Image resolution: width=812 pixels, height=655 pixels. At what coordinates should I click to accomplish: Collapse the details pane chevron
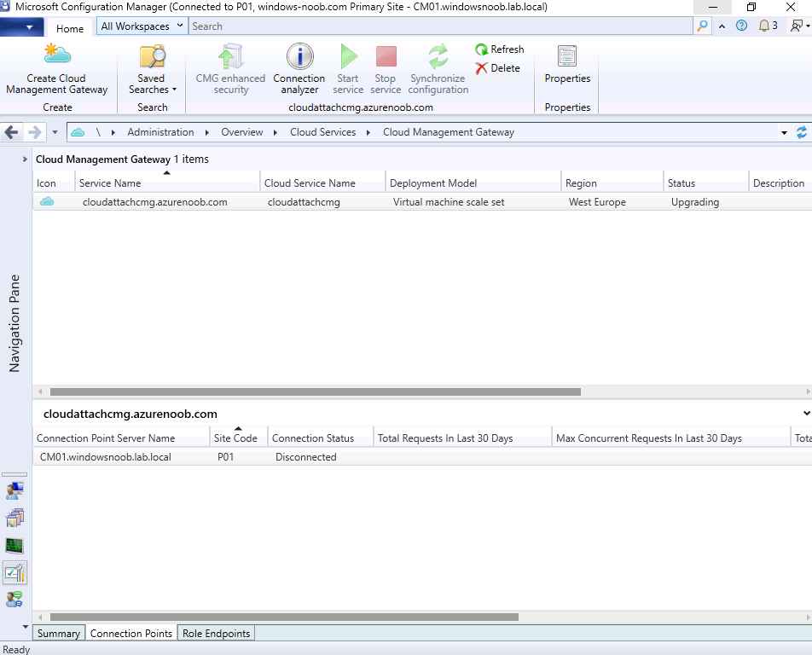point(806,413)
